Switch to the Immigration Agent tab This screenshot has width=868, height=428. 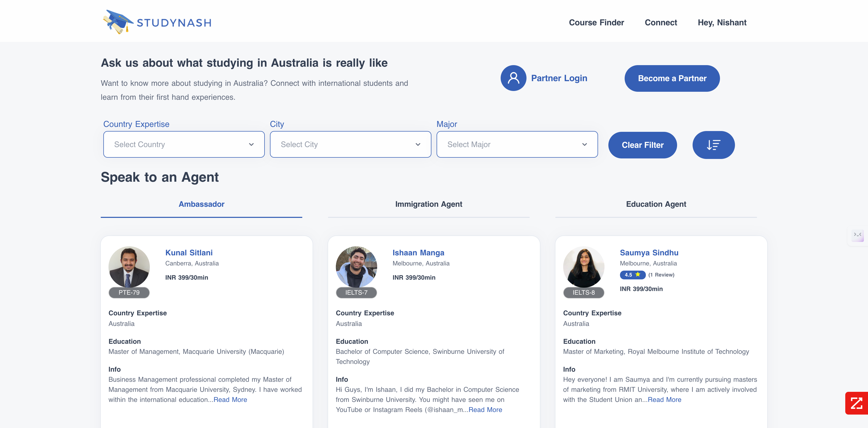click(429, 204)
